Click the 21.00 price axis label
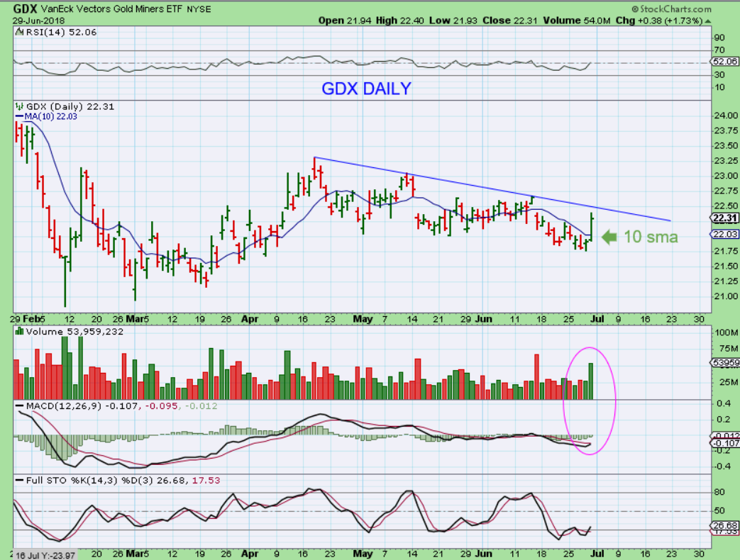The width and height of the screenshot is (740, 560). tap(726, 296)
